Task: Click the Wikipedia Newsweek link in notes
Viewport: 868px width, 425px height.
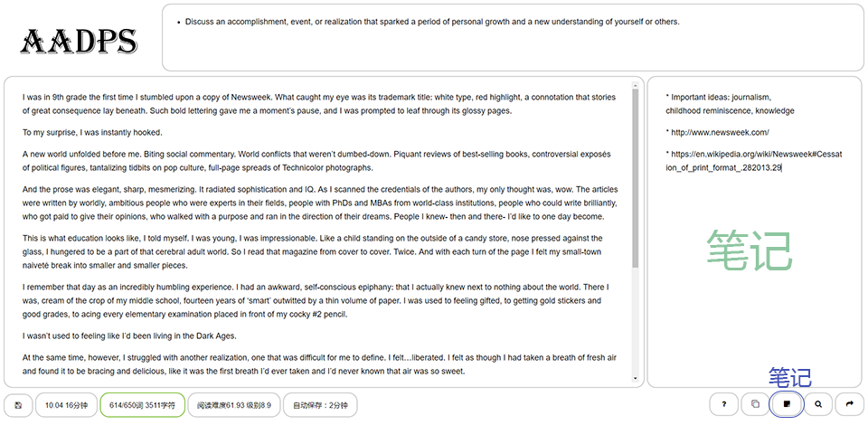Action: pyautogui.click(x=754, y=160)
